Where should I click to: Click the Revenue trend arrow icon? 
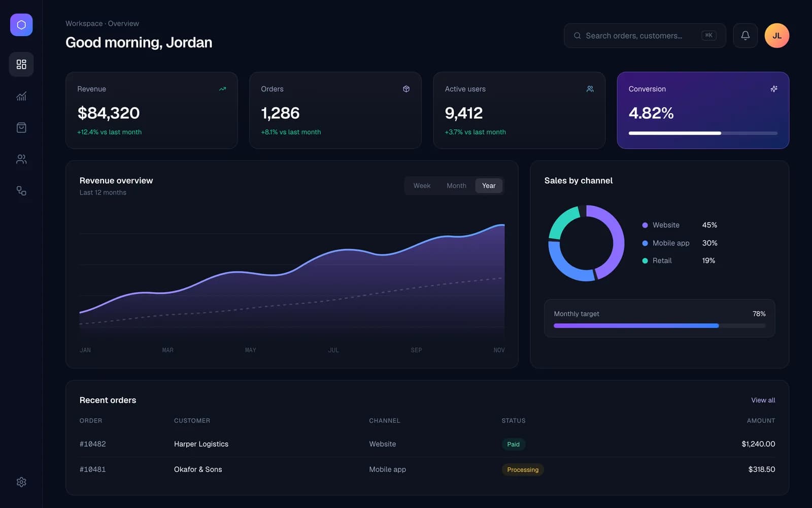click(x=222, y=89)
